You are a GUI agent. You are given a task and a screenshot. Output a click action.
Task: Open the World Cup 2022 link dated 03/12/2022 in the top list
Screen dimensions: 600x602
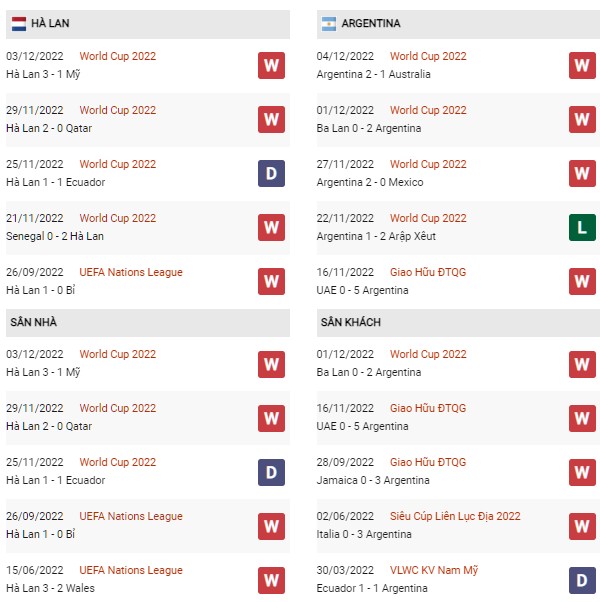pos(117,56)
